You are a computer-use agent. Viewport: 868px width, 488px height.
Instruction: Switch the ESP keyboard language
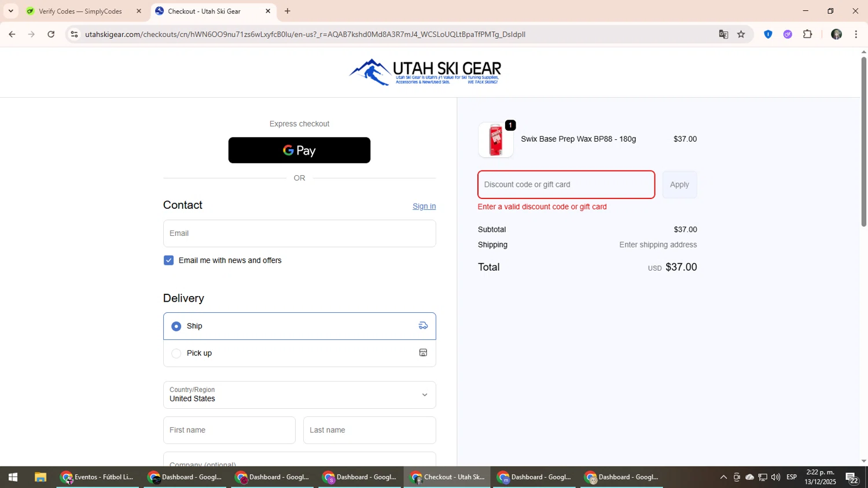pyautogui.click(x=792, y=477)
